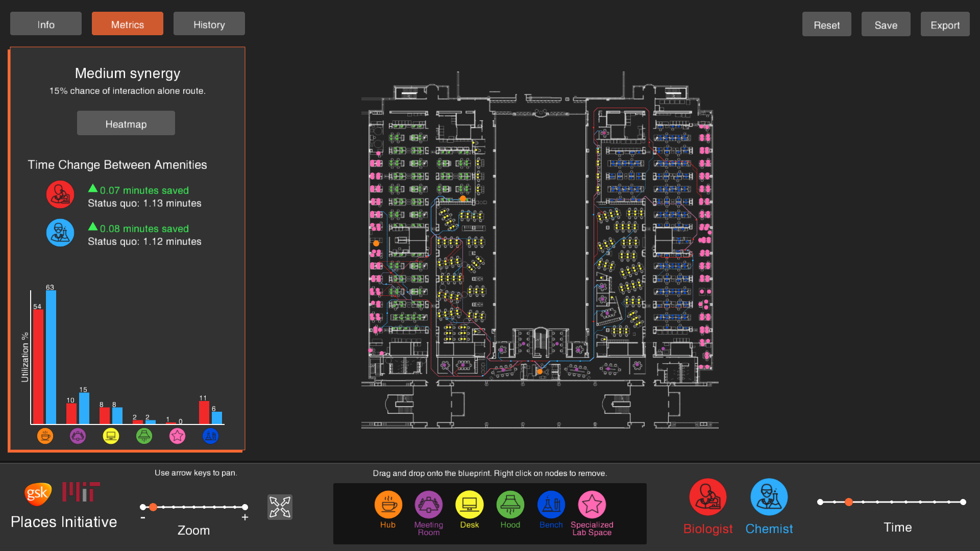
Task: Select the Specialized Lab Space star icon
Action: (592, 505)
